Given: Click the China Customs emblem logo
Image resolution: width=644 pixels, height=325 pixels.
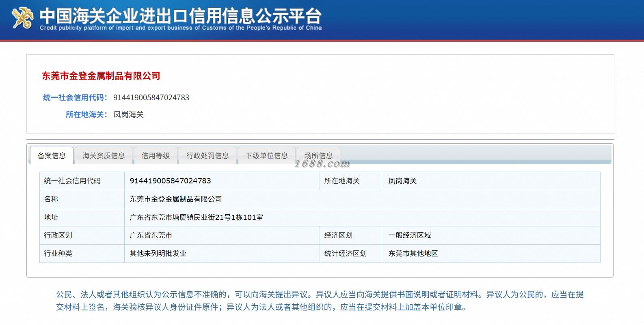Looking at the screenshot, I should 22,18.
